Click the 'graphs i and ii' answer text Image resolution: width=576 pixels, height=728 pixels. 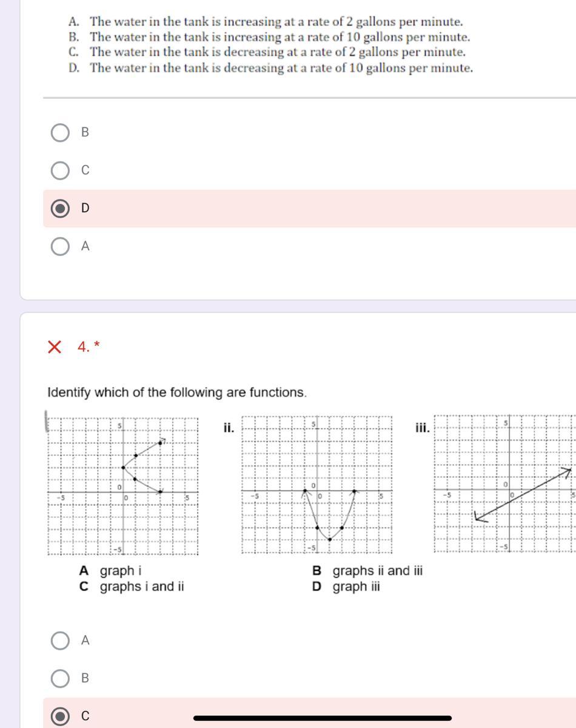point(142,587)
